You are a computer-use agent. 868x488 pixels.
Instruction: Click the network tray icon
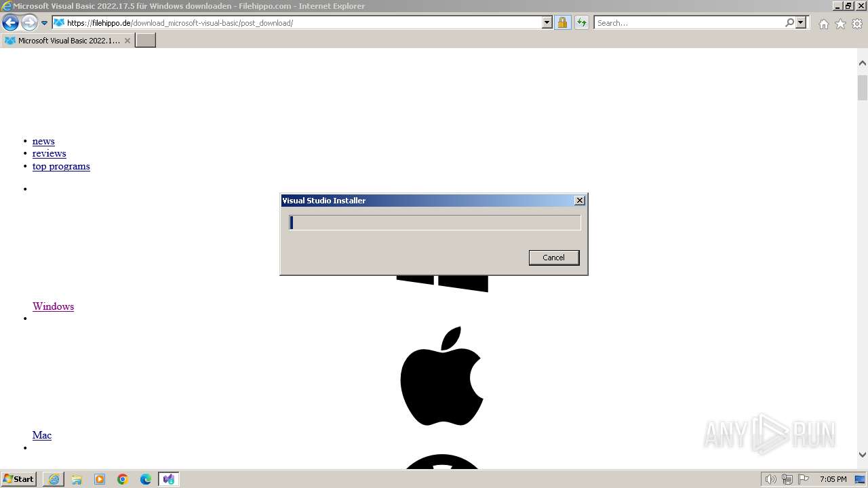[x=787, y=479]
